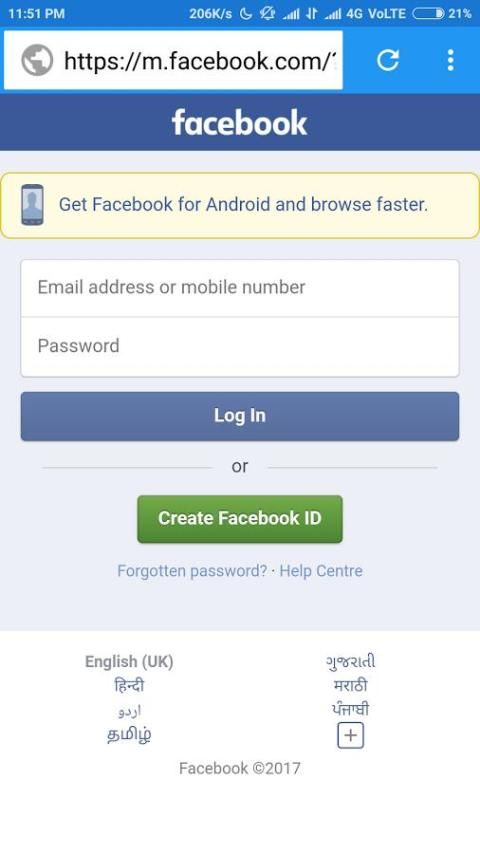Tap the facebook logo header

pos(240,122)
